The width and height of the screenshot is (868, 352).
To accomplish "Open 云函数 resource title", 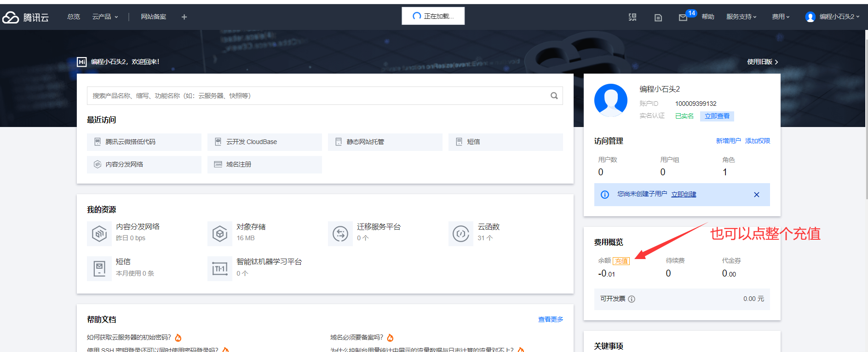I will 489,227.
